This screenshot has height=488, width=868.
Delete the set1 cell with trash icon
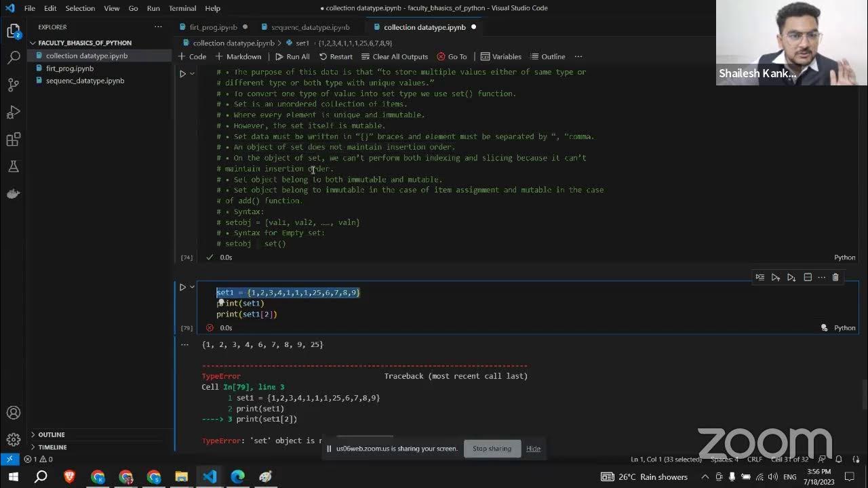point(835,277)
